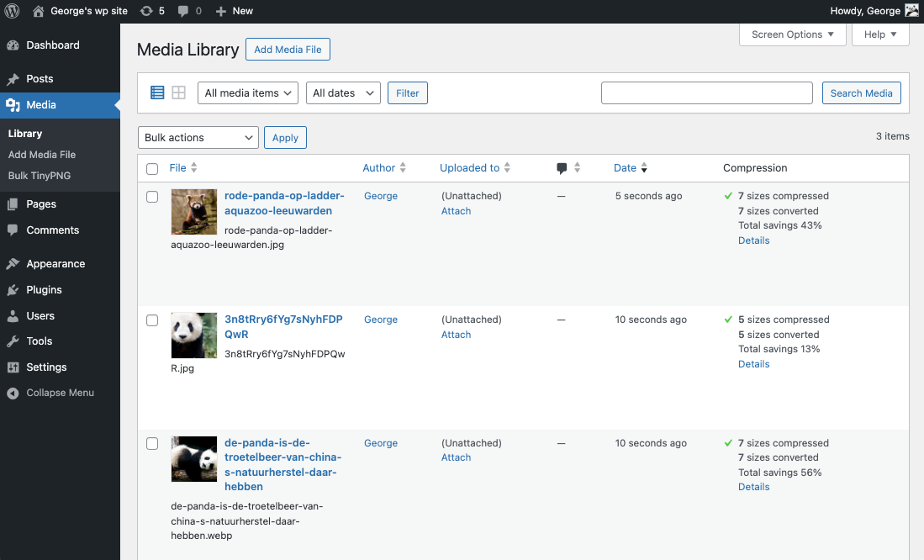This screenshot has height=560, width=924.
Task: Click the Filter button
Action: click(407, 93)
